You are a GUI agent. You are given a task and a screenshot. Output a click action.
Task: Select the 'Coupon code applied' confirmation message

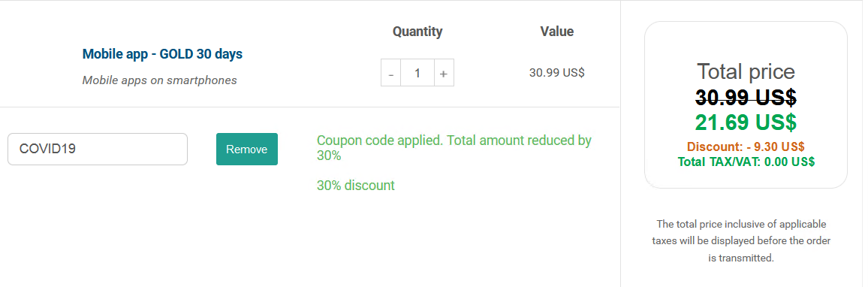(454, 148)
